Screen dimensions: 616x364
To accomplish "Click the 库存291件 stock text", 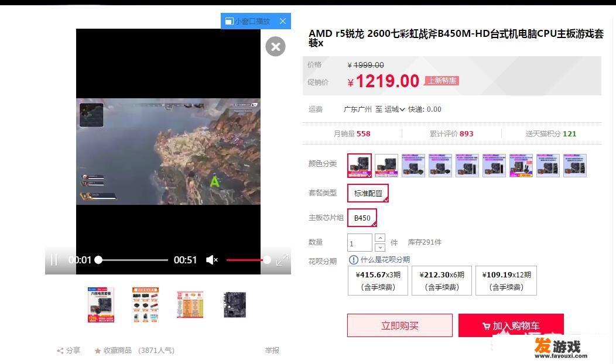I will point(425,242).
